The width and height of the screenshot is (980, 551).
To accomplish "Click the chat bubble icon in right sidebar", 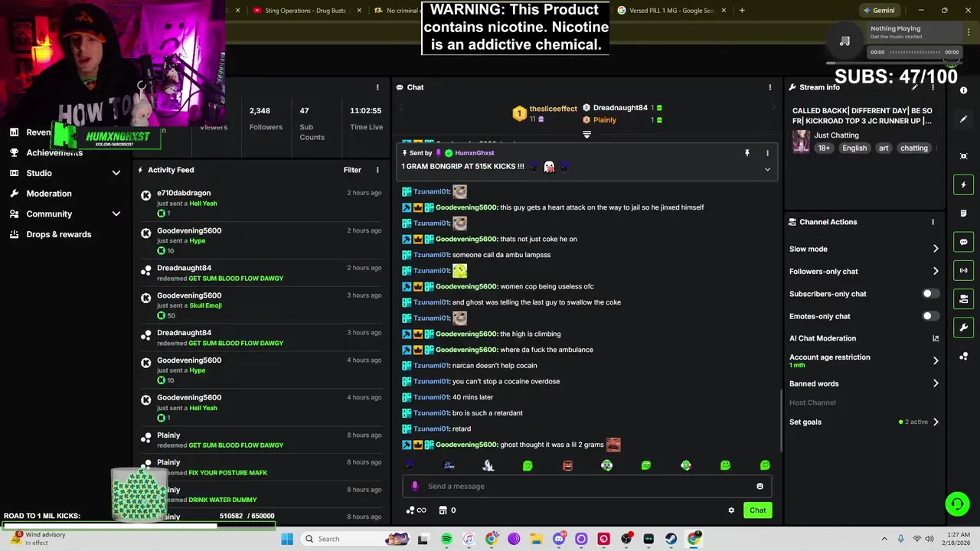I will pos(963,242).
